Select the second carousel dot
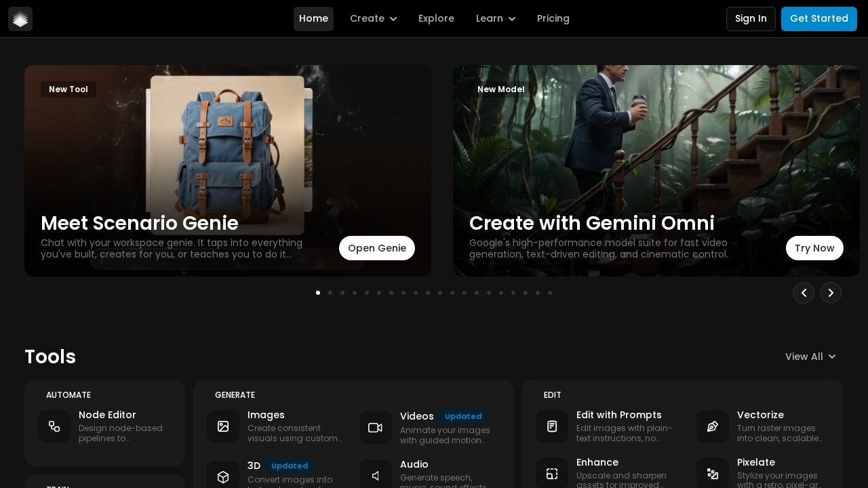868x488 pixels. click(330, 293)
